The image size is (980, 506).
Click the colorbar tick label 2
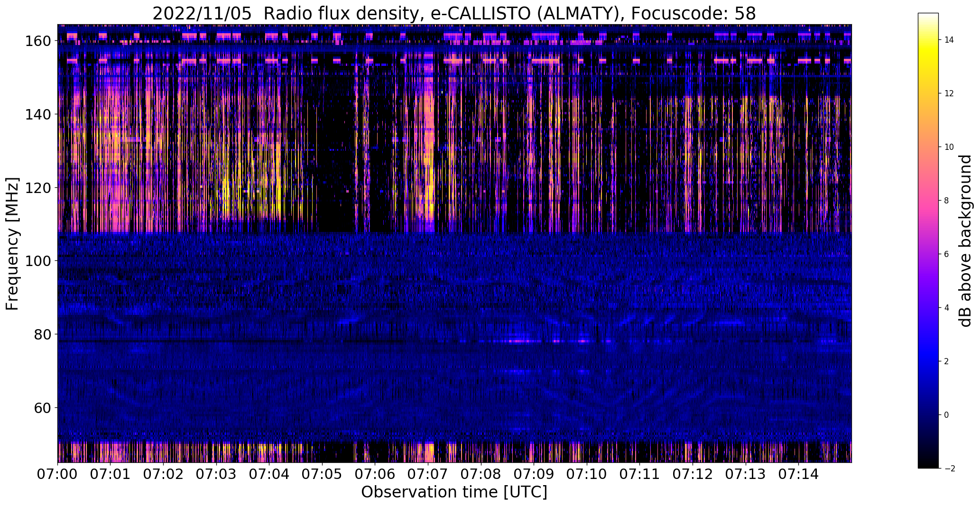click(x=947, y=361)
